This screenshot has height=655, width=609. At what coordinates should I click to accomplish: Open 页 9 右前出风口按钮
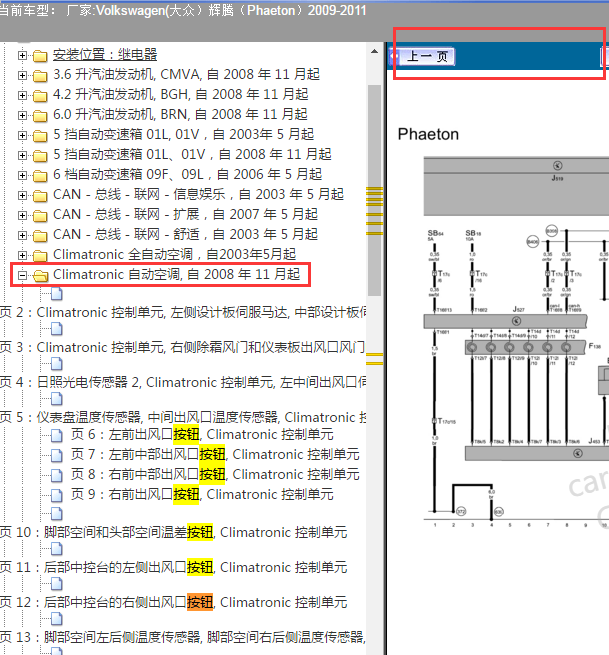pos(202,495)
